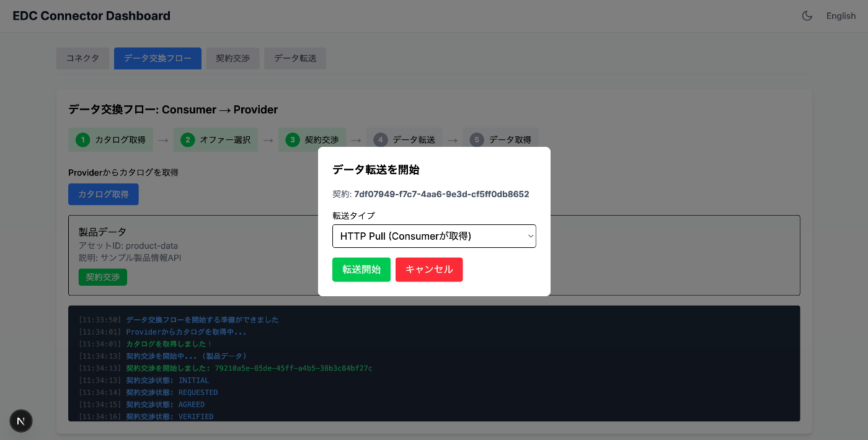The image size is (868, 440).
Task: Click inside the log console area
Action: 434,366
